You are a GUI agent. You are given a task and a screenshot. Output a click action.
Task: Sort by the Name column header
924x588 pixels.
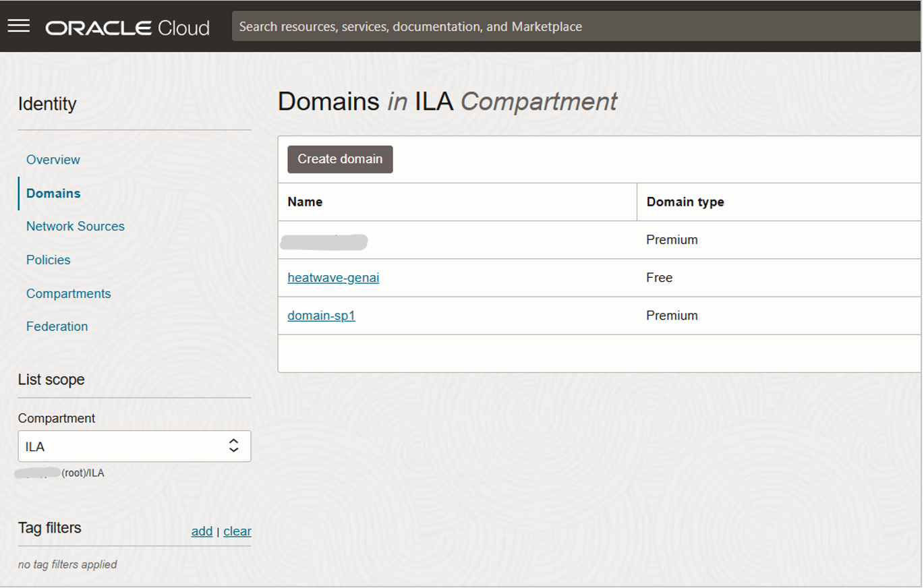(x=304, y=202)
